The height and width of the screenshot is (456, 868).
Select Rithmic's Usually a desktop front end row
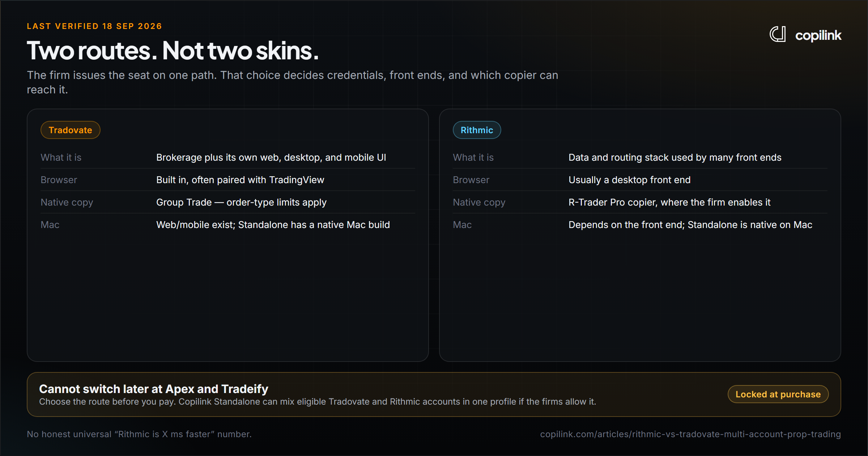pos(640,180)
